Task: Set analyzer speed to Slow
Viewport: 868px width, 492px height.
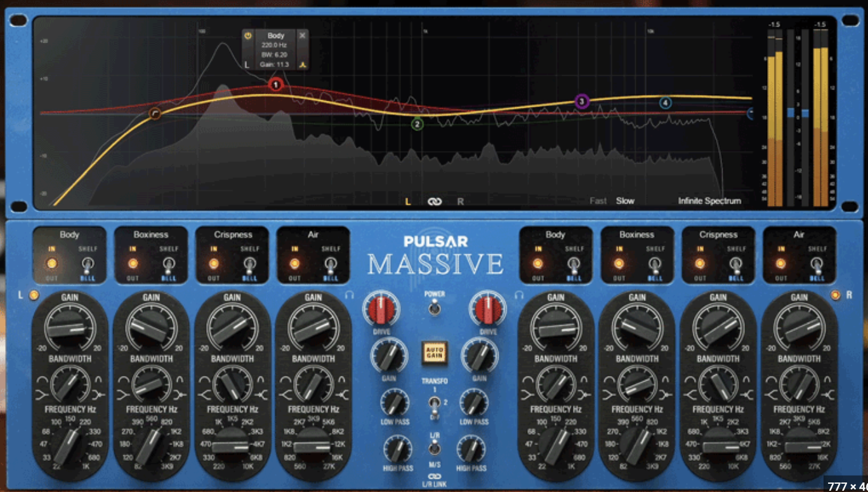Action: (x=625, y=201)
